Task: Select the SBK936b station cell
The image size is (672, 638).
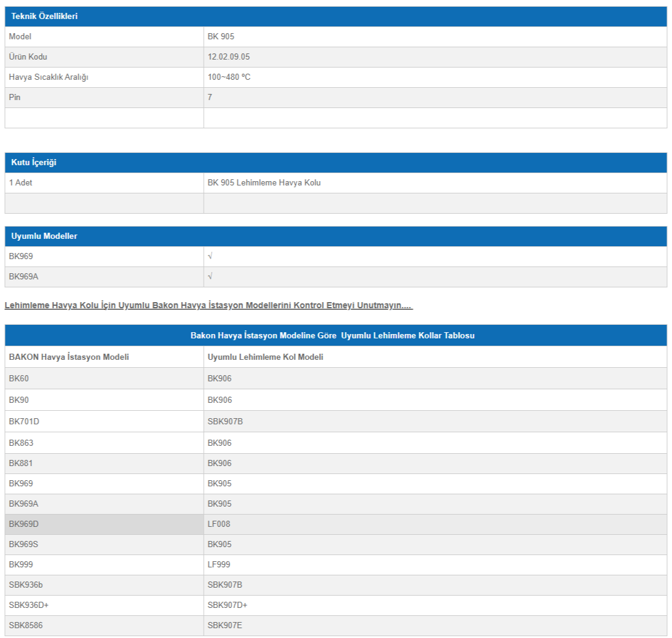Action: tap(104, 585)
